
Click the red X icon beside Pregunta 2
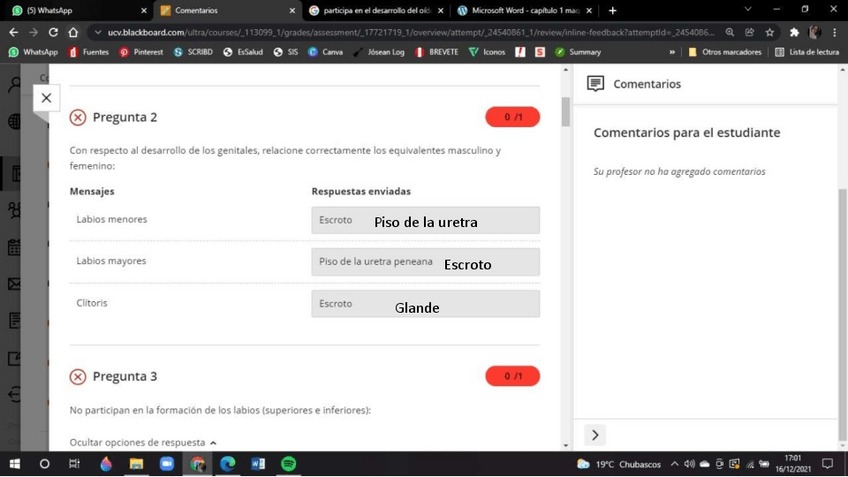coord(78,117)
